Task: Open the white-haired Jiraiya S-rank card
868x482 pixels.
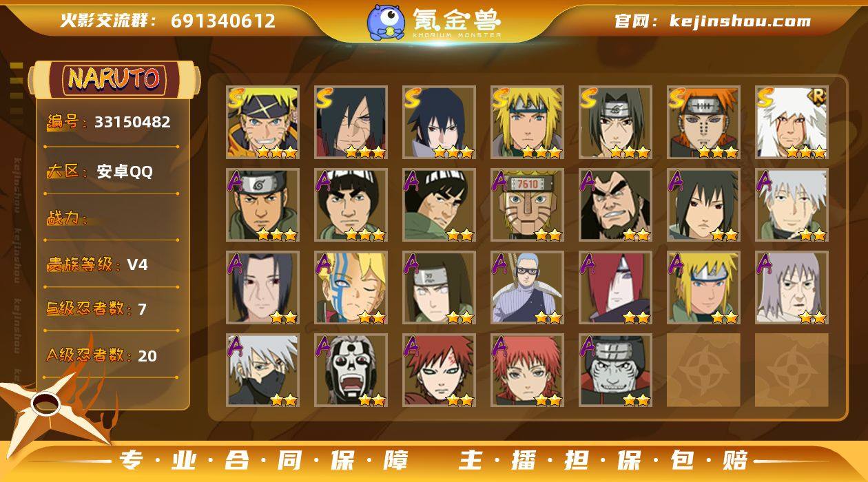Action: (x=792, y=123)
